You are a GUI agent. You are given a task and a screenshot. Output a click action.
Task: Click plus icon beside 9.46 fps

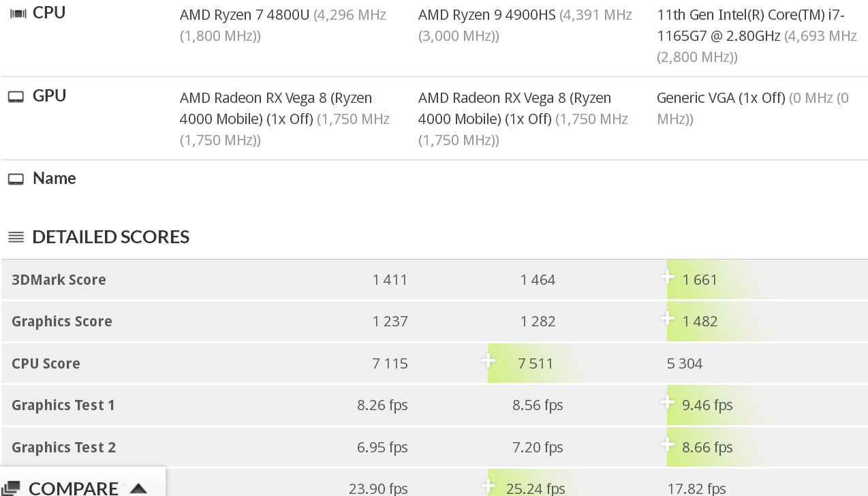click(x=668, y=403)
